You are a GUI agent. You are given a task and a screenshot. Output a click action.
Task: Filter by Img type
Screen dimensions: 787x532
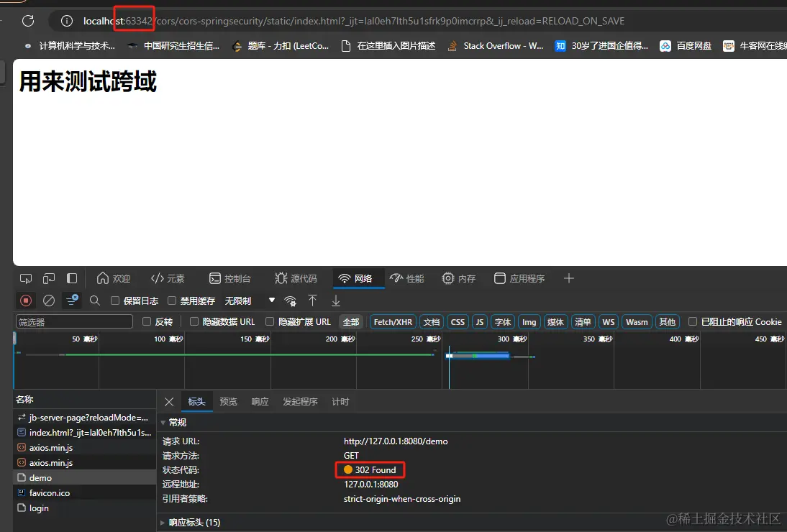529,322
